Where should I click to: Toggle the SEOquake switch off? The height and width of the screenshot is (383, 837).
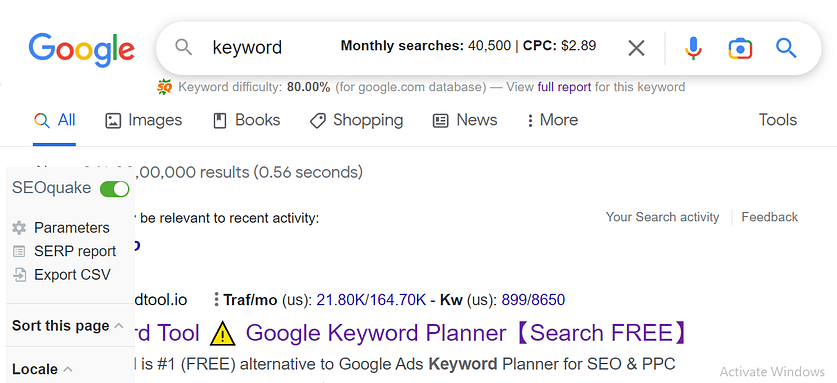coord(114,189)
